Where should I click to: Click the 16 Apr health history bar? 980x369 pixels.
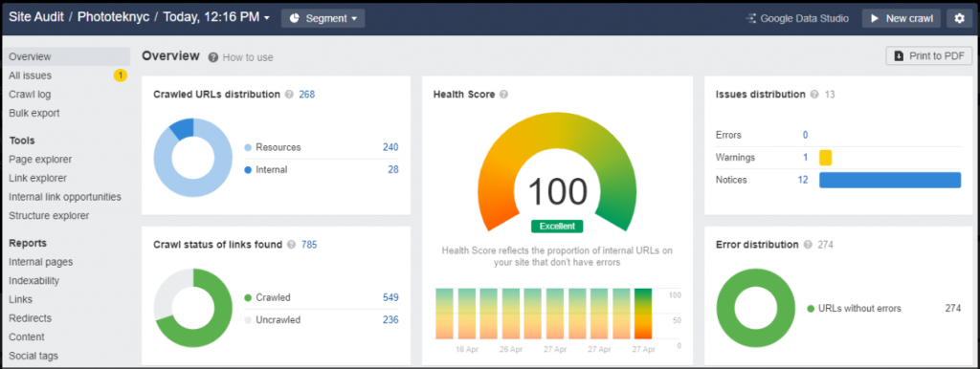[467, 314]
